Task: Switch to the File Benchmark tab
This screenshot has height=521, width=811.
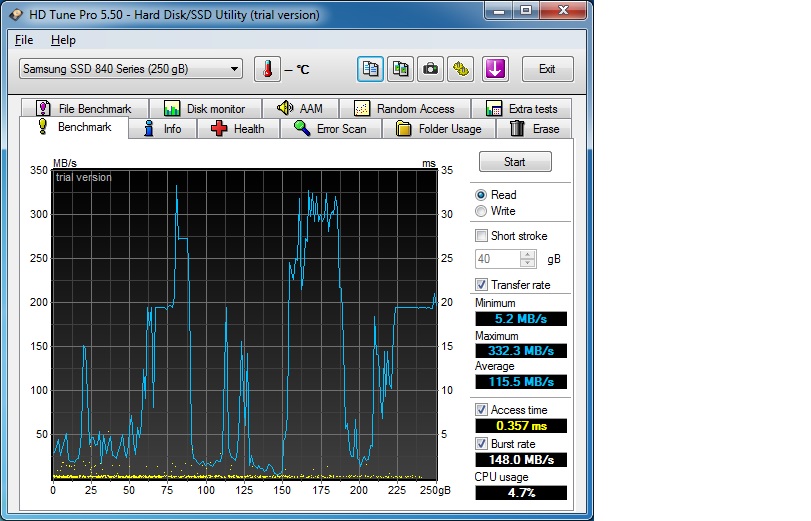Action: pos(85,108)
